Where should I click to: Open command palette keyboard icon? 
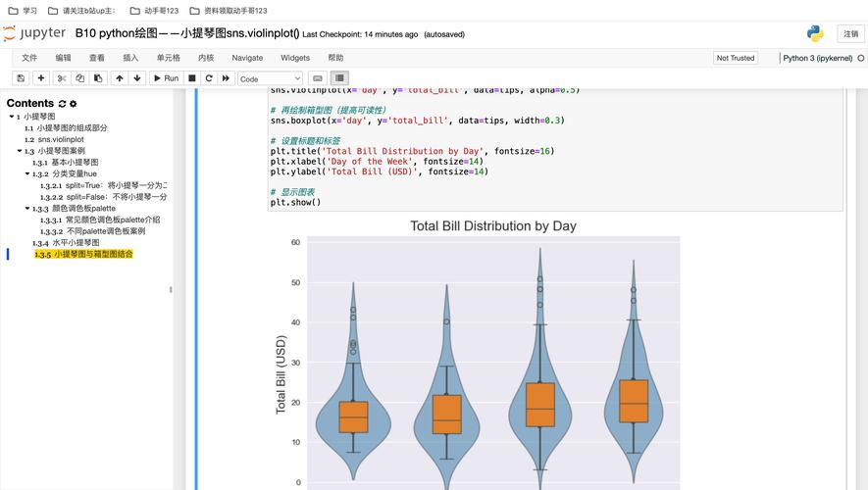(x=318, y=78)
